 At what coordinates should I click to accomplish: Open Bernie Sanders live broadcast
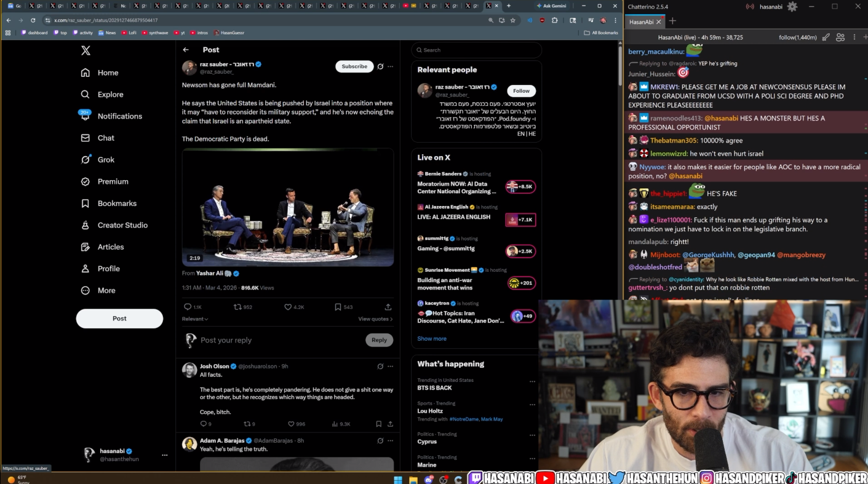pyautogui.click(x=476, y=183)
